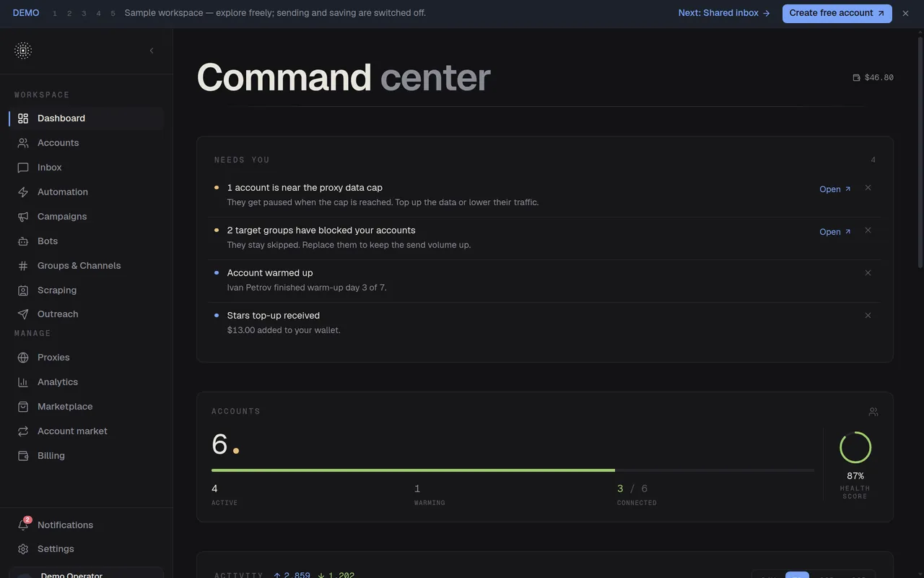Image resolution: width=924 pixels, height=578 pixels.
Task: Dismiss the proxy data cap alert
Action: 868,188
